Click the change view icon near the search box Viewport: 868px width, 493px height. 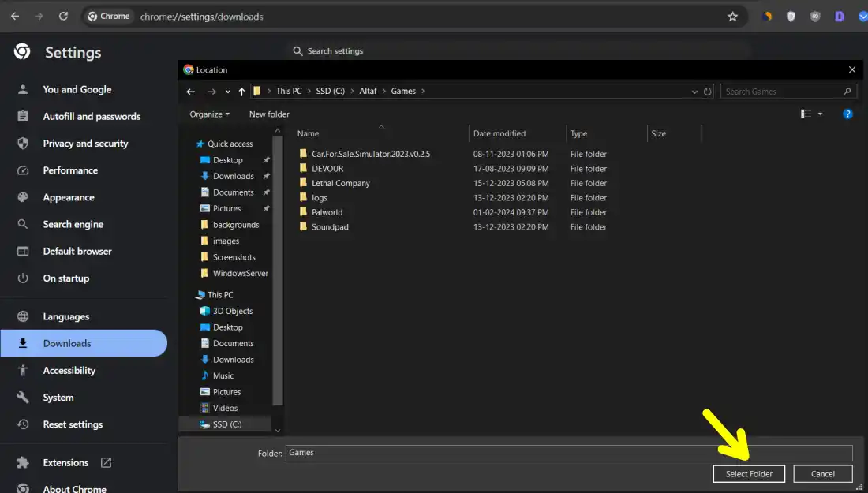pos(805,114)
